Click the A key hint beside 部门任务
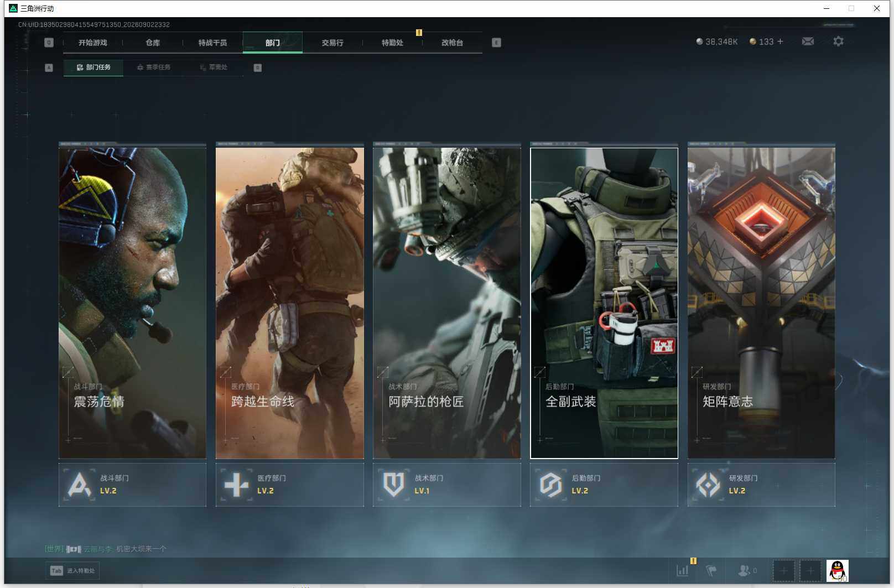Image resolution: width=894 pixels, height=588 pixels. [49, 67]
